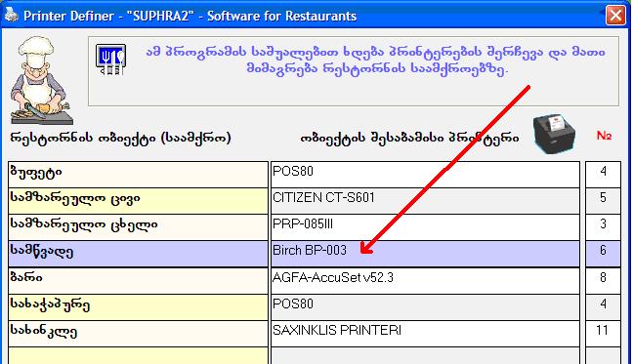Click the chef cartoon image

pos(41,81)
